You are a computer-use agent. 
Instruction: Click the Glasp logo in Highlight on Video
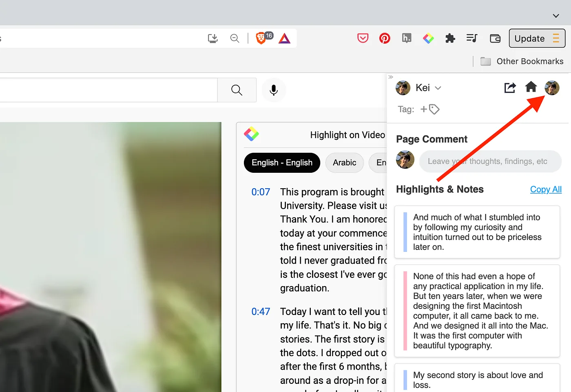pos(251,134)
